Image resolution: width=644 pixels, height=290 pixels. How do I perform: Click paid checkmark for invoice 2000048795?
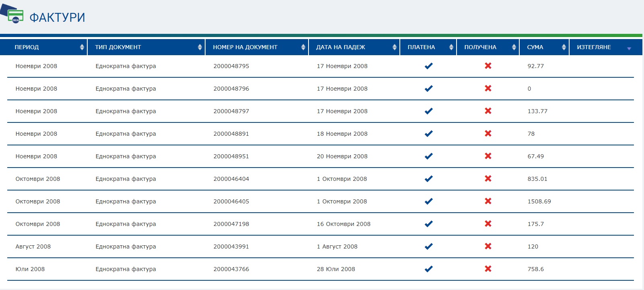click(428, 66)
